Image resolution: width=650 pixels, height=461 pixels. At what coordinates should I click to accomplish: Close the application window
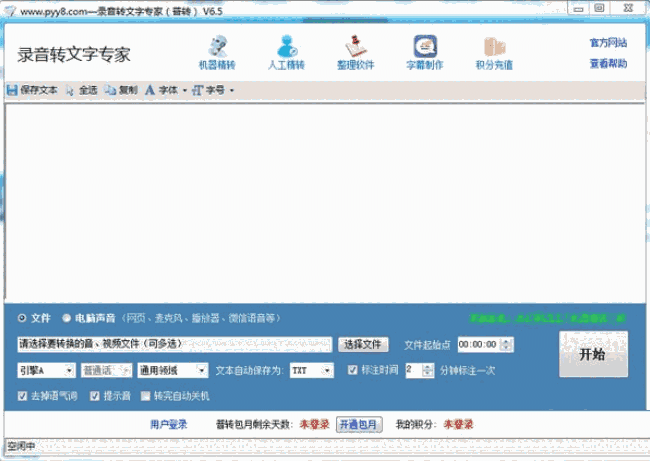[x=628, y=8]
